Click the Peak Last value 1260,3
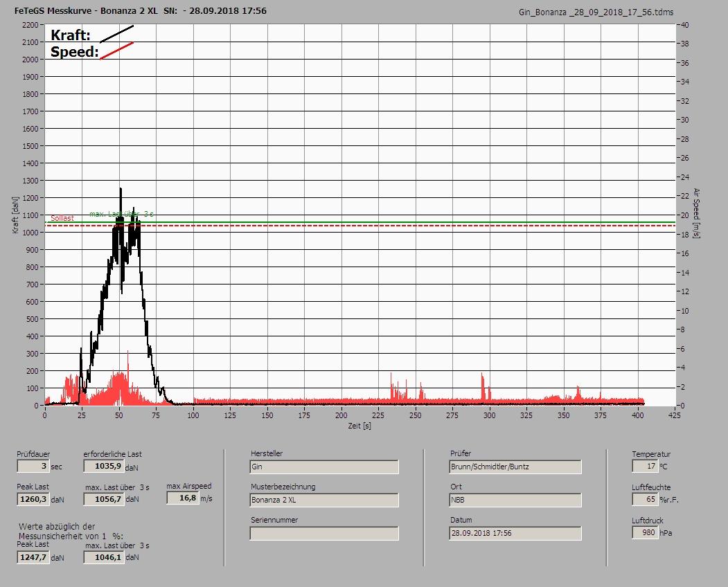Viewport: 728px width, 587px height. 33,499
